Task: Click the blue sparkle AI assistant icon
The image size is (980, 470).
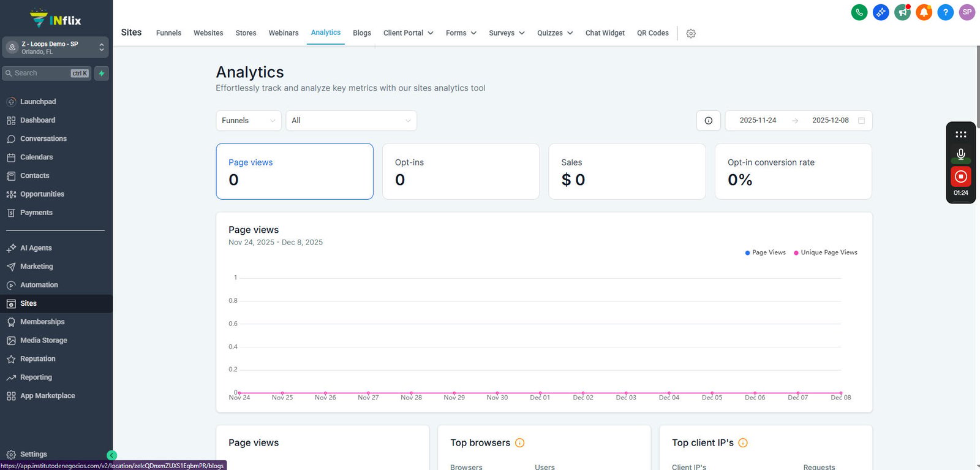Action: pos(881,12)
